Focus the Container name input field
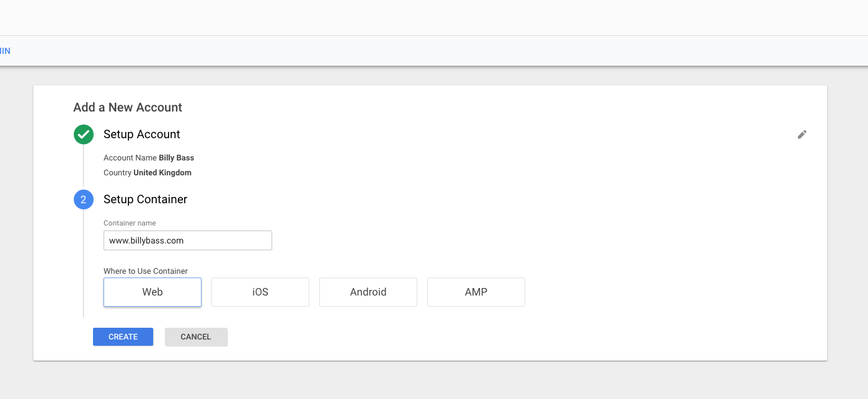 tap(188, 240)
